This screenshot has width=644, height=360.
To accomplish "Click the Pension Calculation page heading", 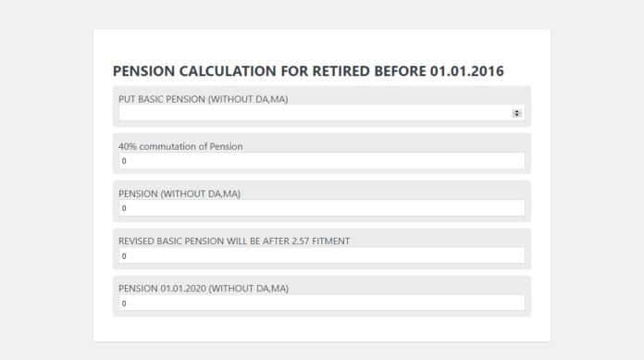I will coord(308,71).
